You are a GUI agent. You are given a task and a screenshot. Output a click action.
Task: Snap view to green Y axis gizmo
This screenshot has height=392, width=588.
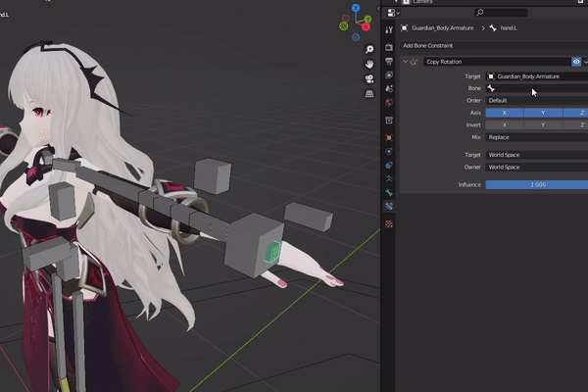coord(367,19)
